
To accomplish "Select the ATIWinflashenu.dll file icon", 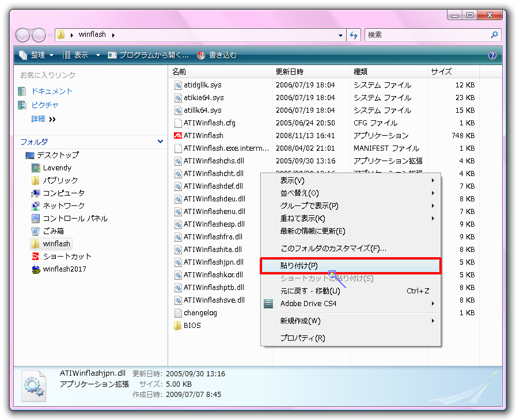I will click(178, 212).
